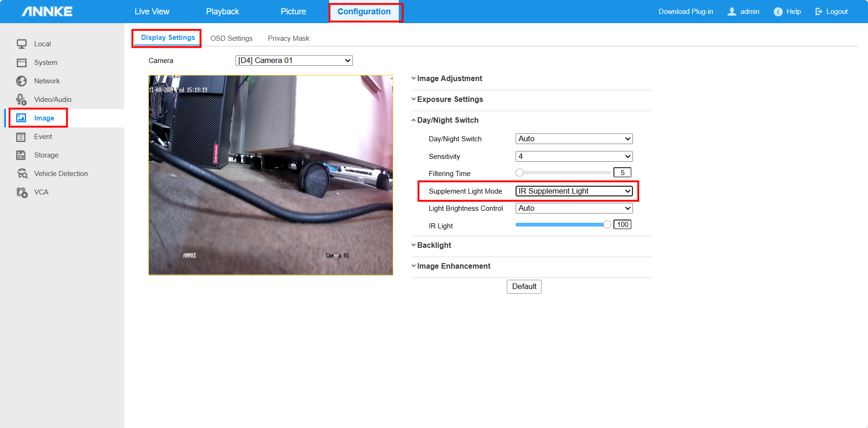Image resolution: width=868 pixels, height=428 pixels.
Task: Open the Camera selection dropdown
Action: [x=294, y=60]
